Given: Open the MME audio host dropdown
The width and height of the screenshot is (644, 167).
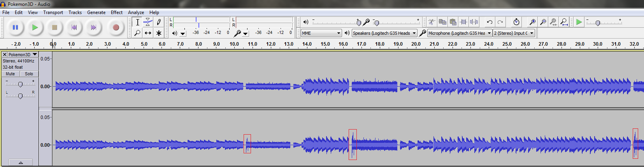Looking at the screenshot, I should click(321, 33).
